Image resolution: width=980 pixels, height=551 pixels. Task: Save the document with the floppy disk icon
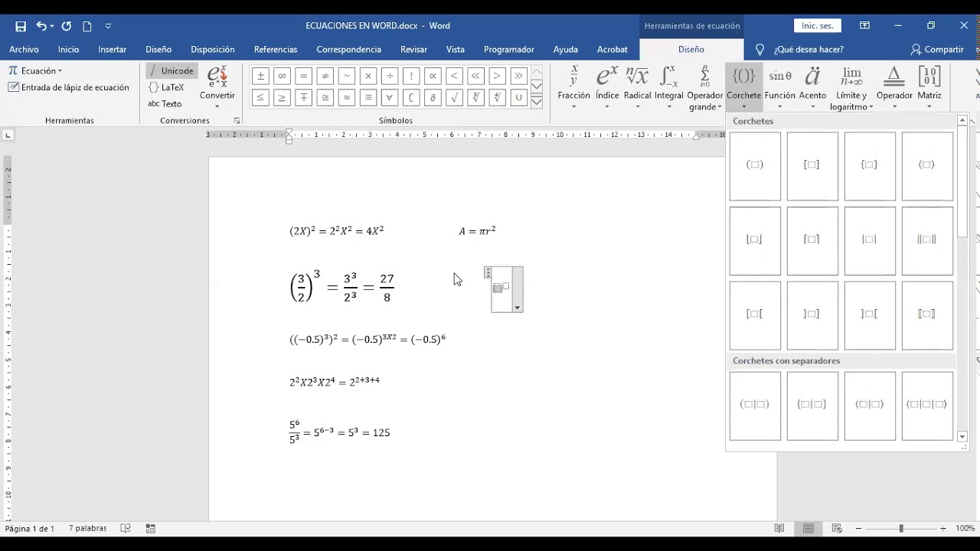pos(21,26)
